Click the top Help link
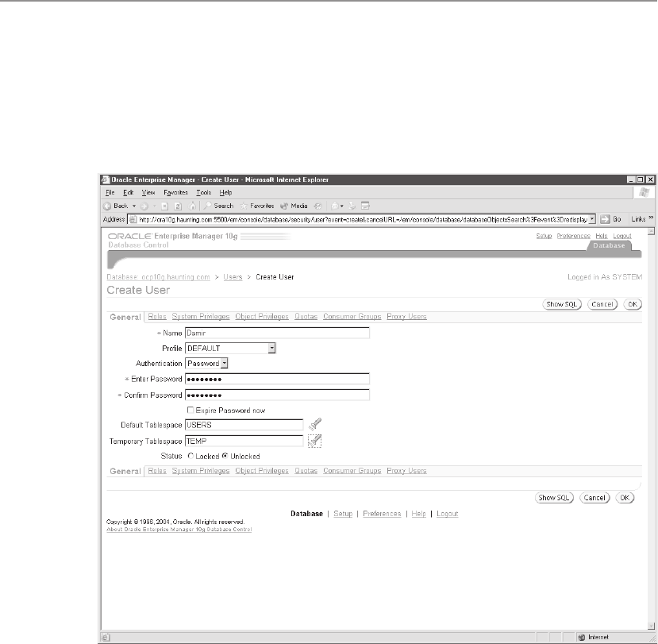658x644 pixels. click(x=602, y=236)
